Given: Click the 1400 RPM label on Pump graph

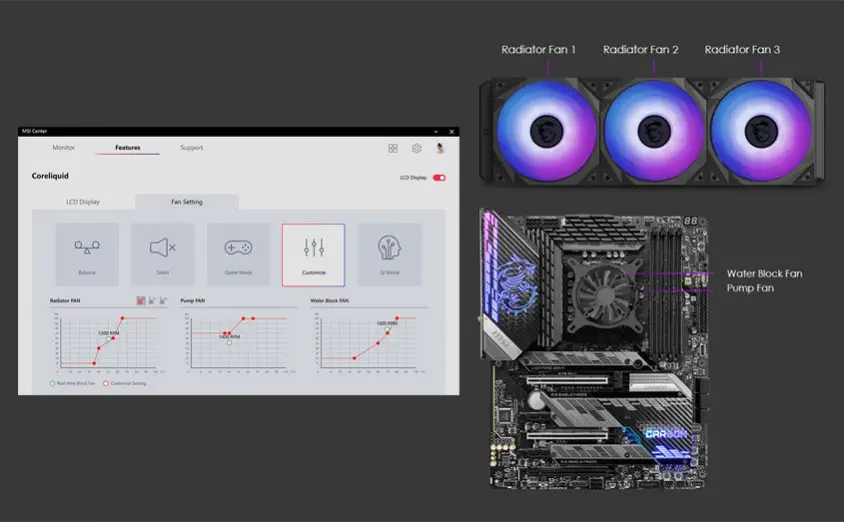Looking at the screenshot, I should [229, 337].
